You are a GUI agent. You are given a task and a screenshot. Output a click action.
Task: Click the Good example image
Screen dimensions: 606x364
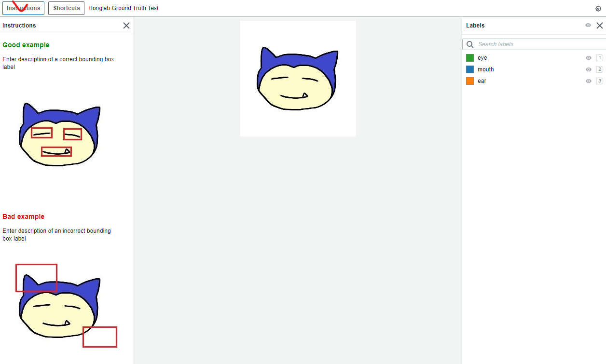click(59, 135)
